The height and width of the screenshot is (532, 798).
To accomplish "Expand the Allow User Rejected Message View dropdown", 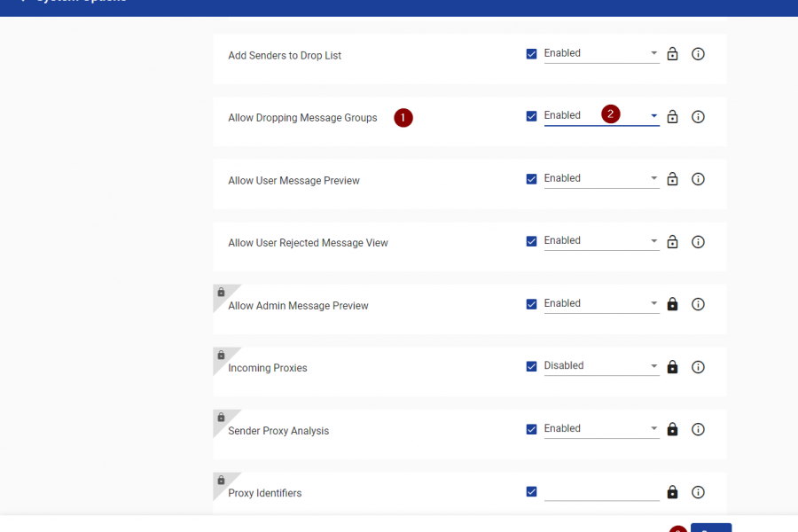I will coord(601,241).
